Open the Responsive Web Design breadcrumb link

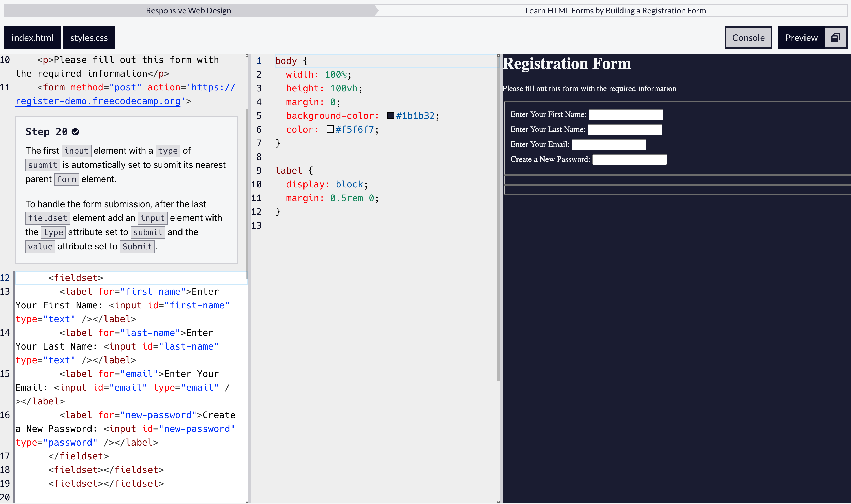[x=189, y=10]
